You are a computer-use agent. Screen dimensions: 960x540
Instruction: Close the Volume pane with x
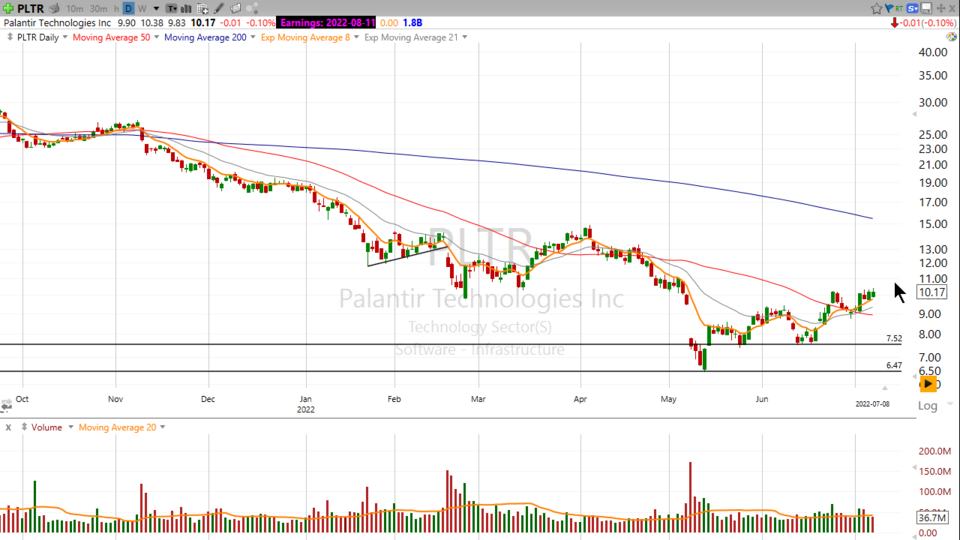pyautogui.click(x=8, y=427)
